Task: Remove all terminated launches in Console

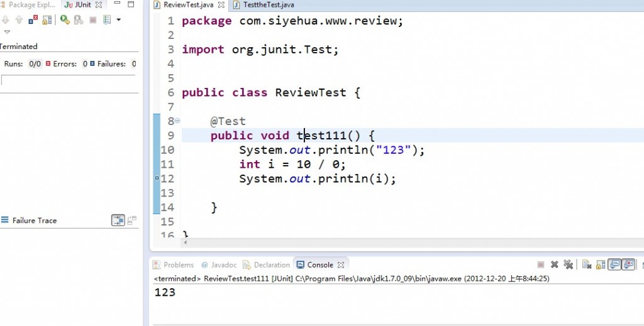Action: click(569, 265)
